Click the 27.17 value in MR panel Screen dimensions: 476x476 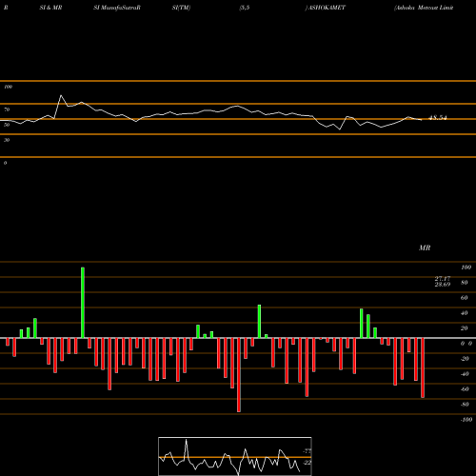[443, 279]
